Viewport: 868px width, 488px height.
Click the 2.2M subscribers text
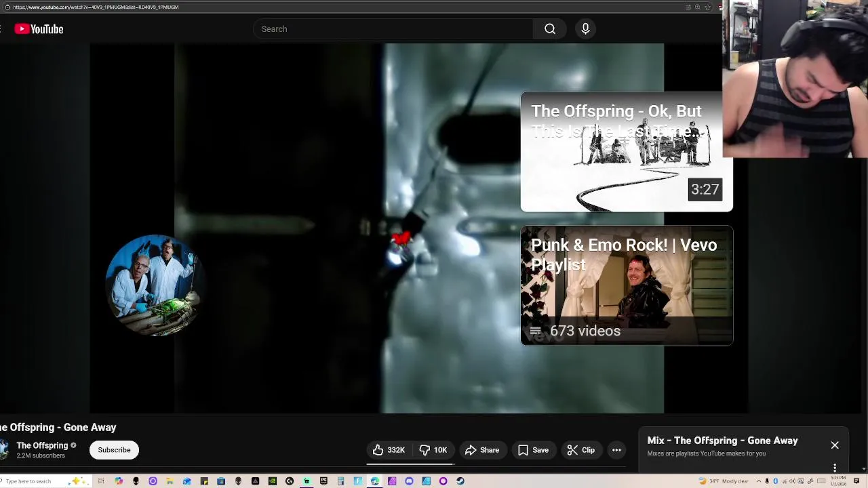coord(41,455)
